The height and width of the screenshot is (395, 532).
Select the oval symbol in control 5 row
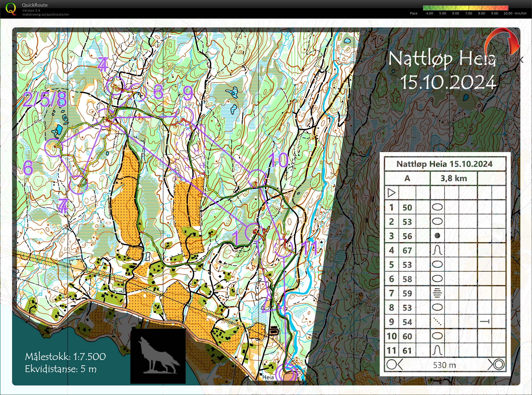tap(437, 264)
